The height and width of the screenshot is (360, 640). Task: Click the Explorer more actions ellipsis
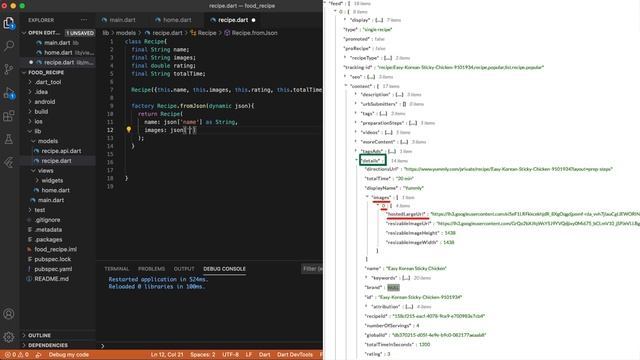coord(84,20)
